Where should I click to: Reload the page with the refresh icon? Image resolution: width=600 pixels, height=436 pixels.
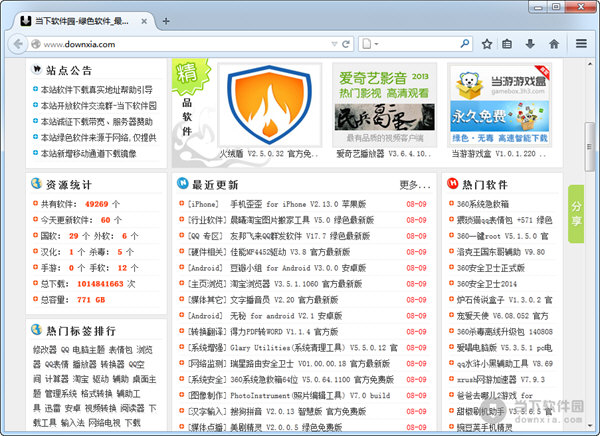point(346,44)
